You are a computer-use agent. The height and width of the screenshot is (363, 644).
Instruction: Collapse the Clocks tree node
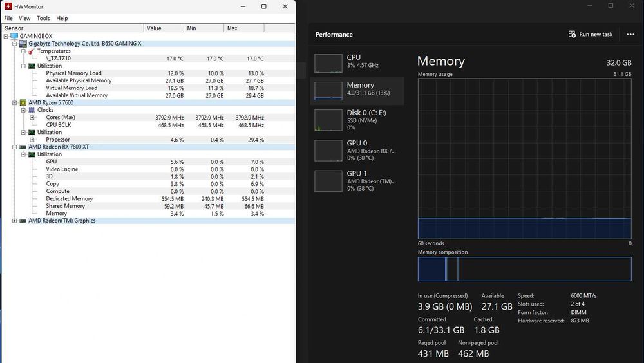(x=23, y=110)
